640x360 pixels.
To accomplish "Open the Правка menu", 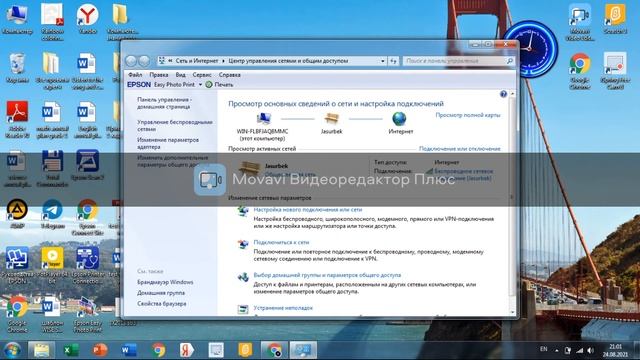I will [158, 75].
